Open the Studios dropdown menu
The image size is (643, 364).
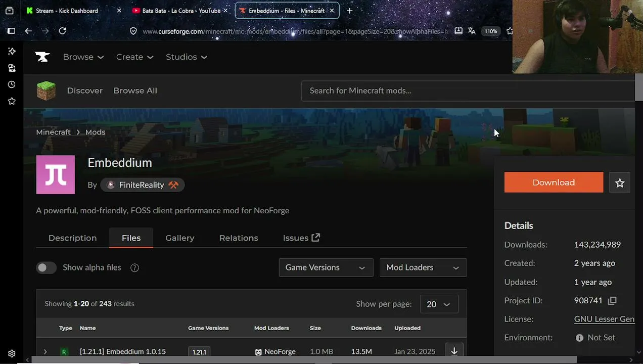coord(187,57)
